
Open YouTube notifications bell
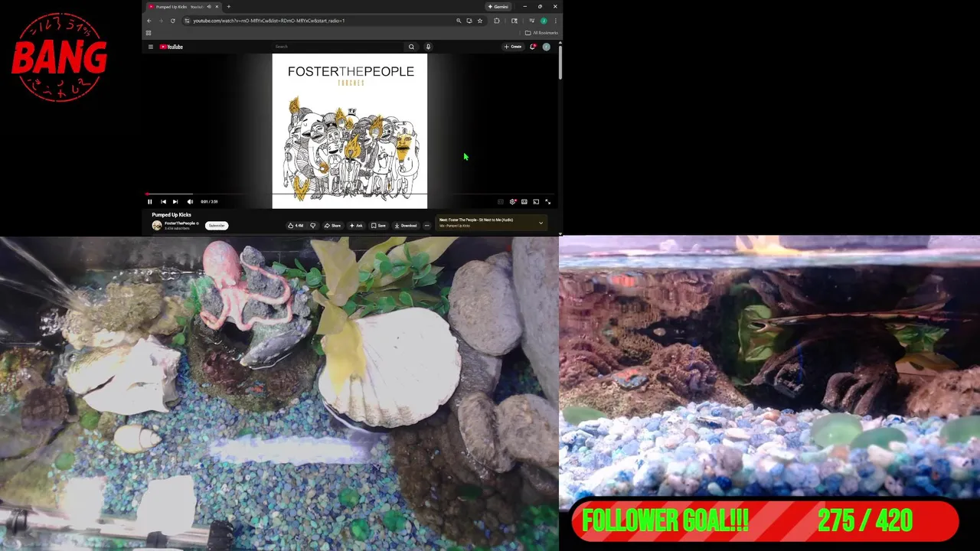(533, 47)
